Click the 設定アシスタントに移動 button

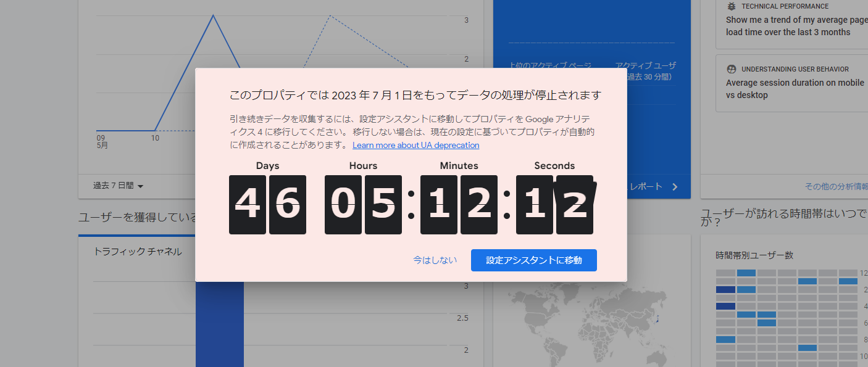click(x=534, y=260)
